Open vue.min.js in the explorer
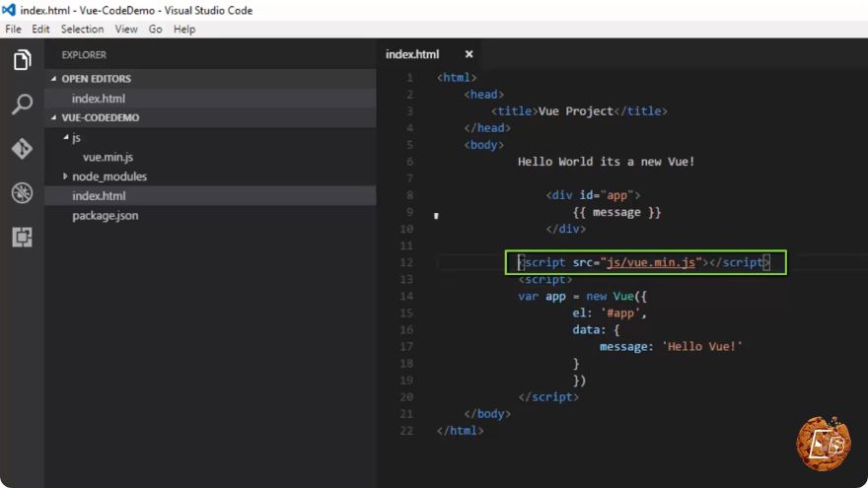Image resolution: width=868 pixels, height=488 pixels. 108,157
